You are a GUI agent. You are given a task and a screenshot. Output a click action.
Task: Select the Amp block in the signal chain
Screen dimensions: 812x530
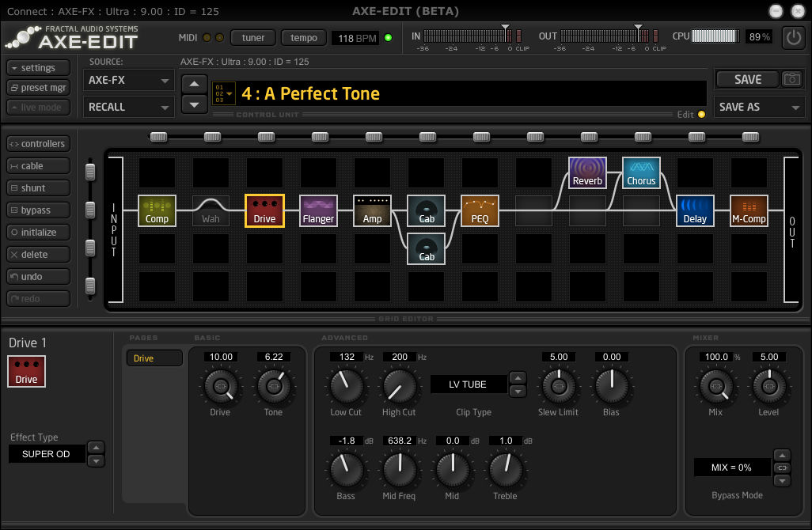click(372, 210)
